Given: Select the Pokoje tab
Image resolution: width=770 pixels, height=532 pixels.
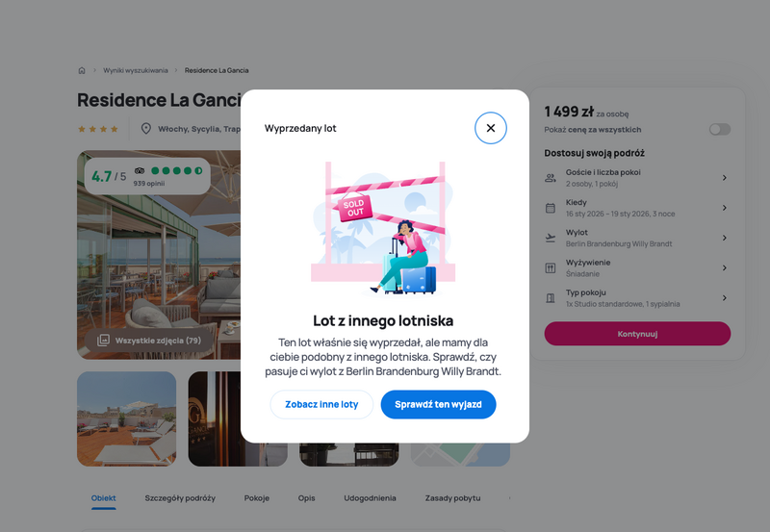Looking at the screenshot, I should [257, 498].
